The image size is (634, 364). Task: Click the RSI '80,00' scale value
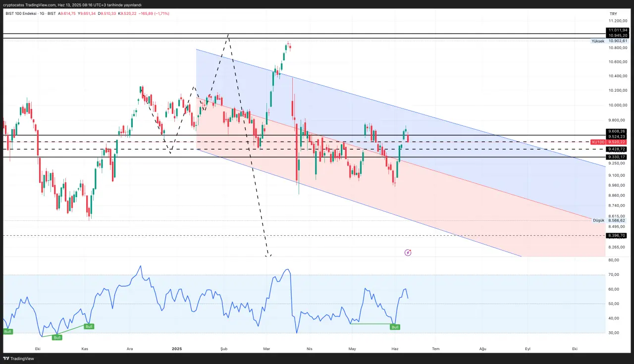coord(614,260)
